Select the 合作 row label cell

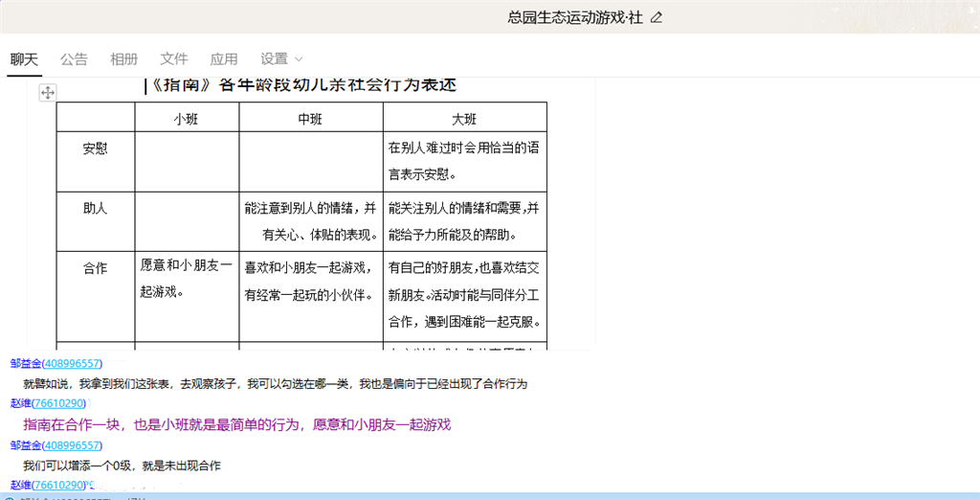pos(95,268)
